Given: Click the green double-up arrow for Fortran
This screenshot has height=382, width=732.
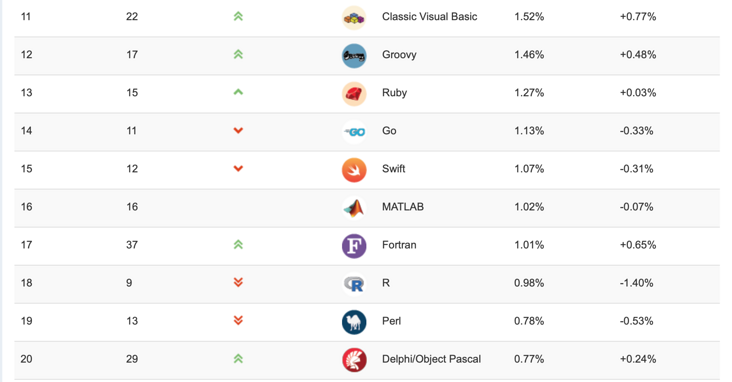Looking at the screenshot, I should 238,244.
